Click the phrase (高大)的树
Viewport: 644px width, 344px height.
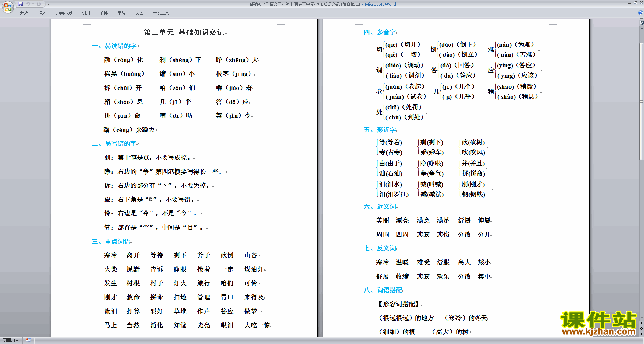(449, 332)
